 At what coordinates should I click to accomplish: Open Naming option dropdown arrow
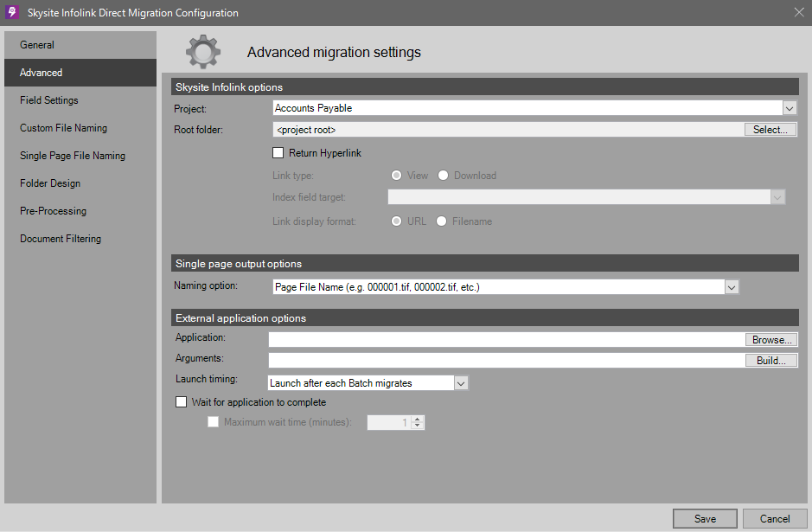(732, 287)
